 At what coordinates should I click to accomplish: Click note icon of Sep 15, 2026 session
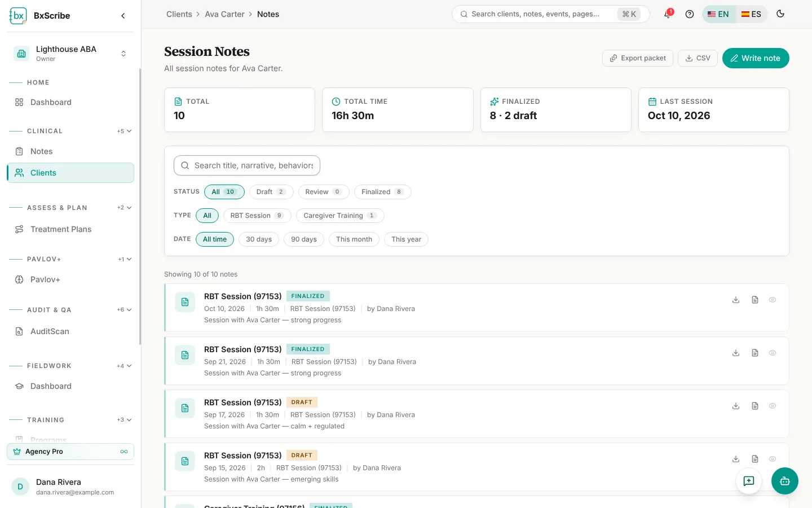coord(185,462)
